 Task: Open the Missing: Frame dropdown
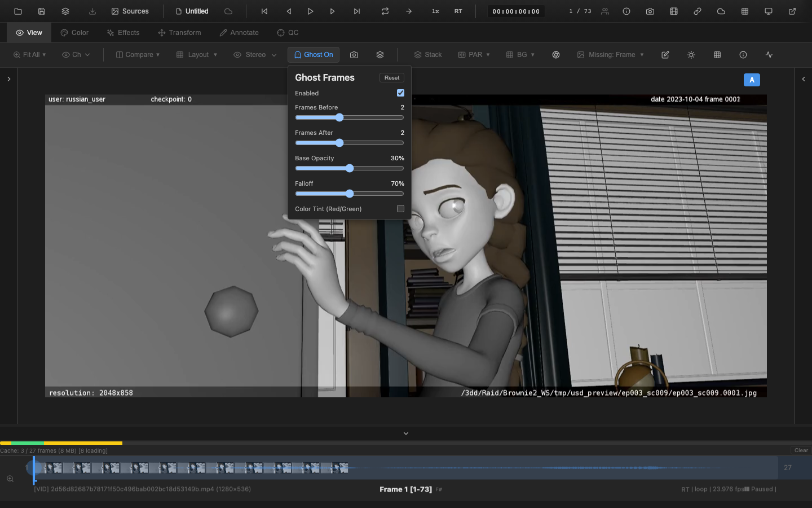coord(611,55)
